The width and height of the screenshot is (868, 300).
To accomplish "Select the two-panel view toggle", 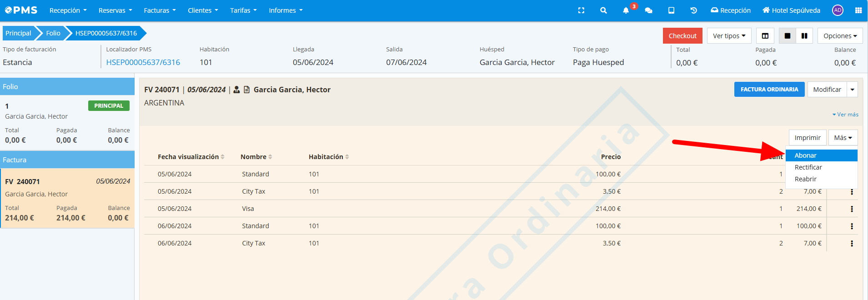I will tap(804, 36).
